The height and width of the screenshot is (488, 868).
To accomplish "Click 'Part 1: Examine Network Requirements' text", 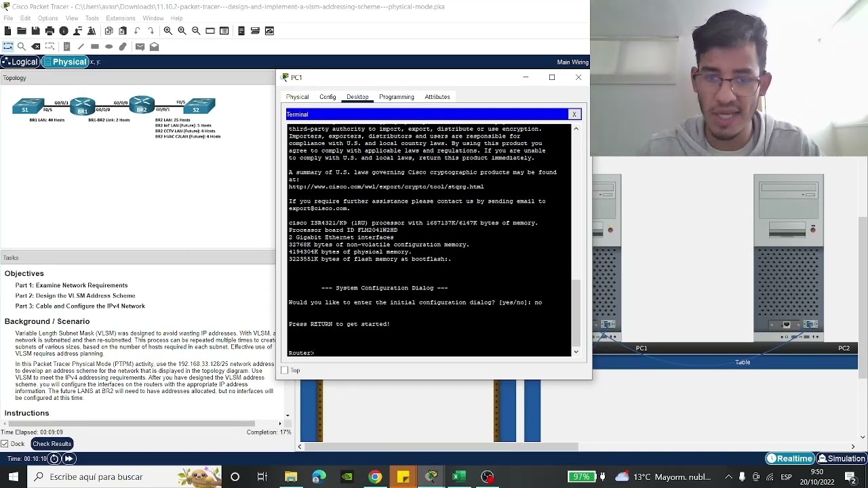I will pos(71,285).
